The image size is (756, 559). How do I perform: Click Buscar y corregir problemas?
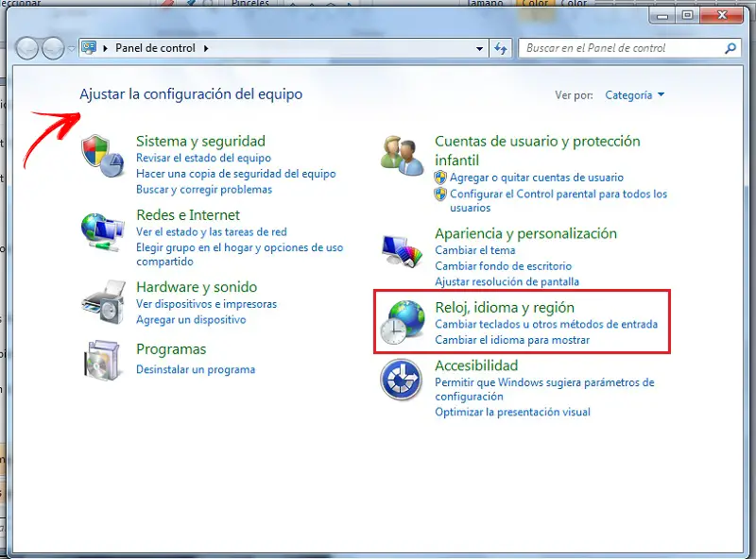[204, 190]
